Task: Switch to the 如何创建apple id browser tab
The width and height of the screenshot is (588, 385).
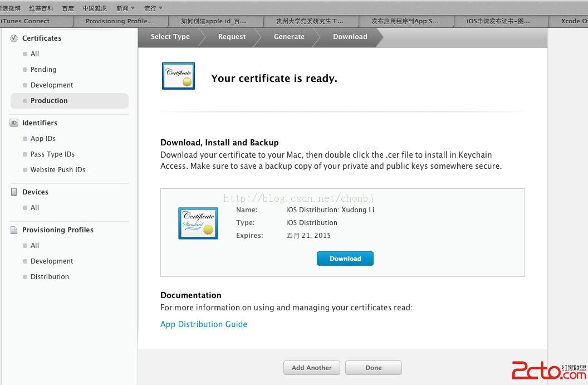Action: click(x=213, y=21)
